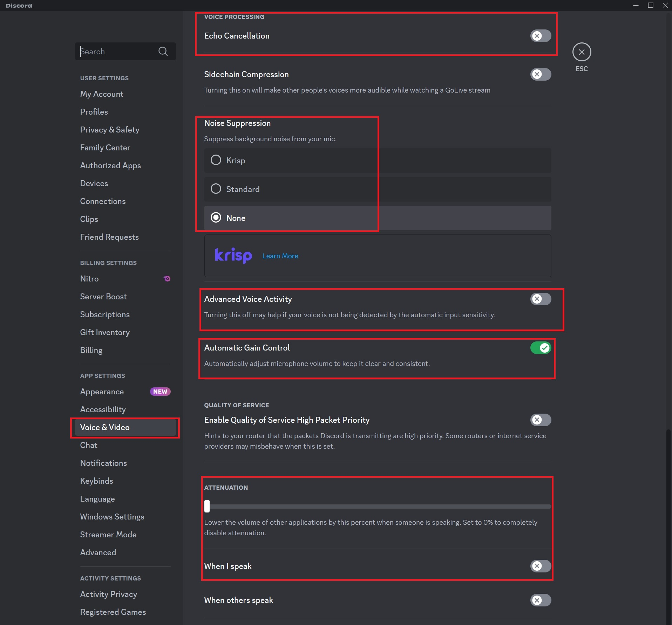Viewport: 672px width, 625px height.
Task: Open My Account settings
Action: 102,94
